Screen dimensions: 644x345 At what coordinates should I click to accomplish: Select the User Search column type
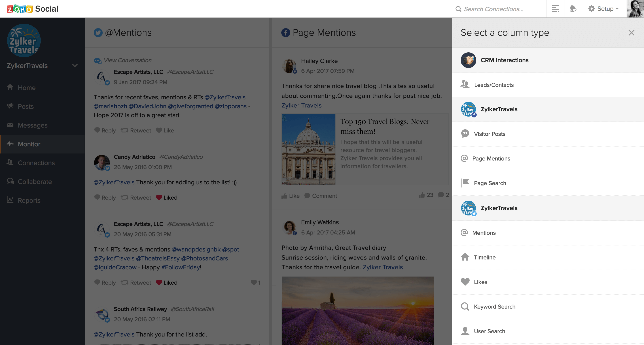[x=548, y=331]
